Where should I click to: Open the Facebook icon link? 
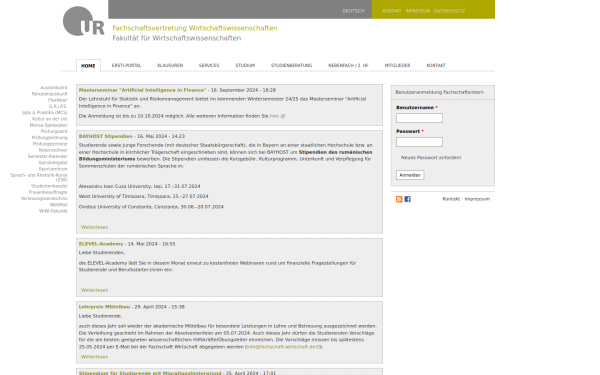pyautogui.click(x=408, y=199)
